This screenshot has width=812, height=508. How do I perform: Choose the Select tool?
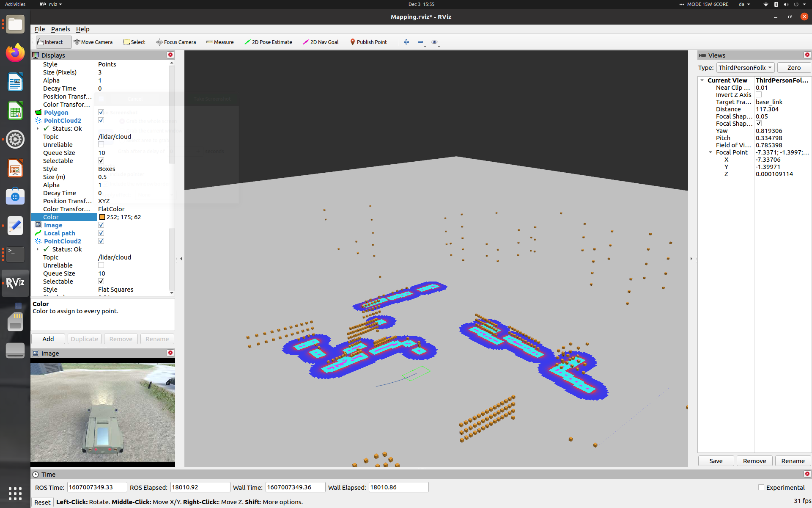[134, 42]
